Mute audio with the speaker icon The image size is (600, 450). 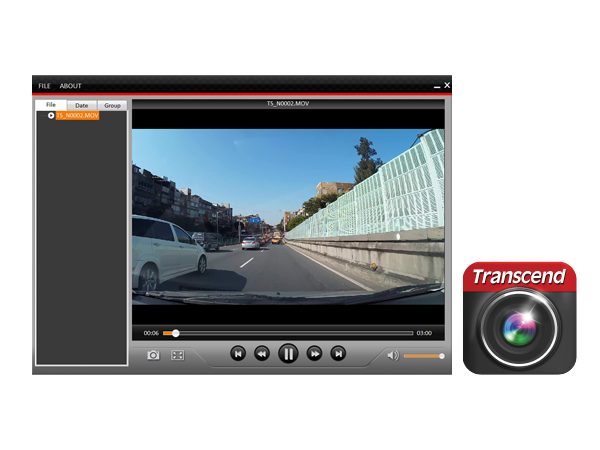393,355
